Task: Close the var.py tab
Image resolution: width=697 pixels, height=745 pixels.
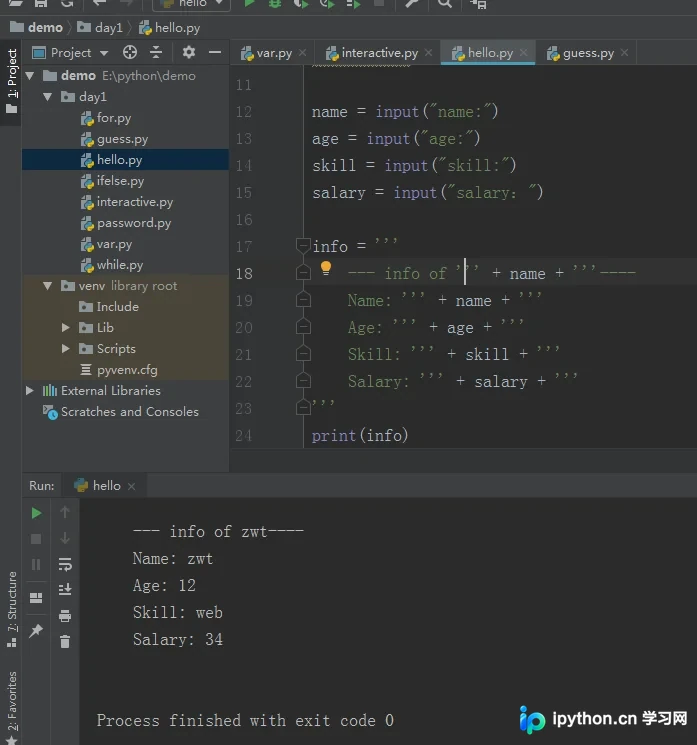Action: point(303,53)
